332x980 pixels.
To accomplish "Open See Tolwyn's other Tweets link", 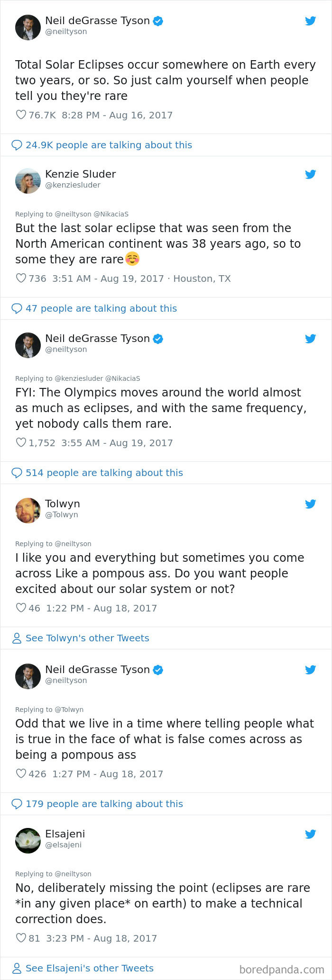I will 88,638.
